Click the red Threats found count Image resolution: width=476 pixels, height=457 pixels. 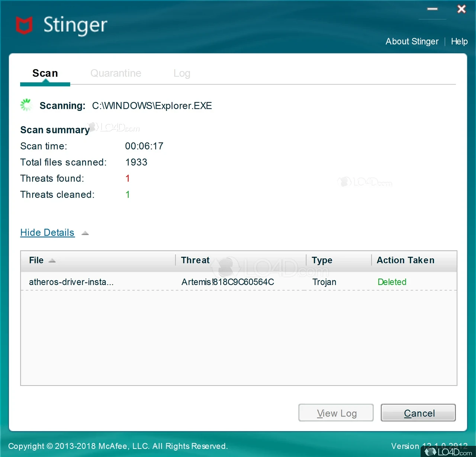coord(128,179)
